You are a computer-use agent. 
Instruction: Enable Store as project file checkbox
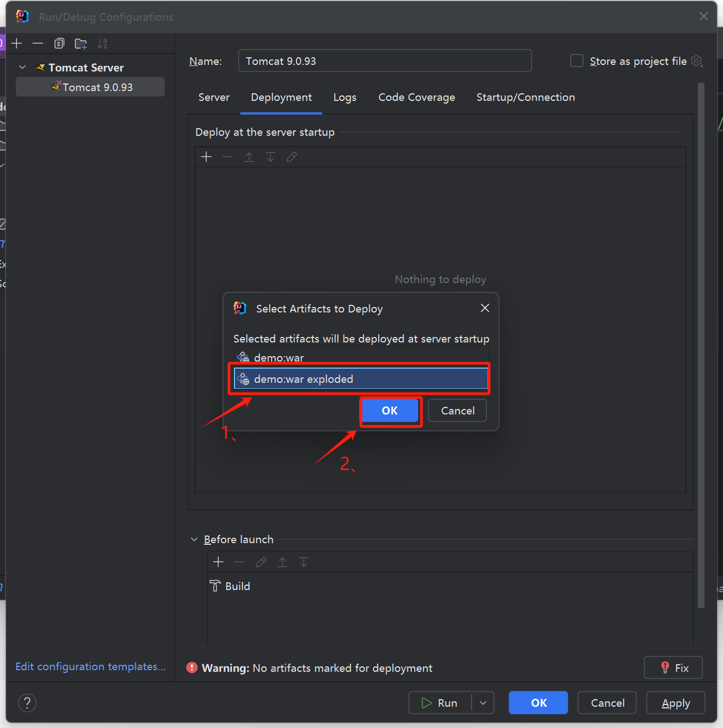click(x=576, y=61)
